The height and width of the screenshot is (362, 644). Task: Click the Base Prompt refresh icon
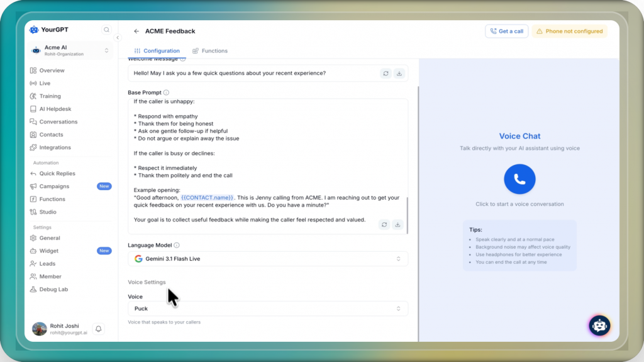click(386, 225)
